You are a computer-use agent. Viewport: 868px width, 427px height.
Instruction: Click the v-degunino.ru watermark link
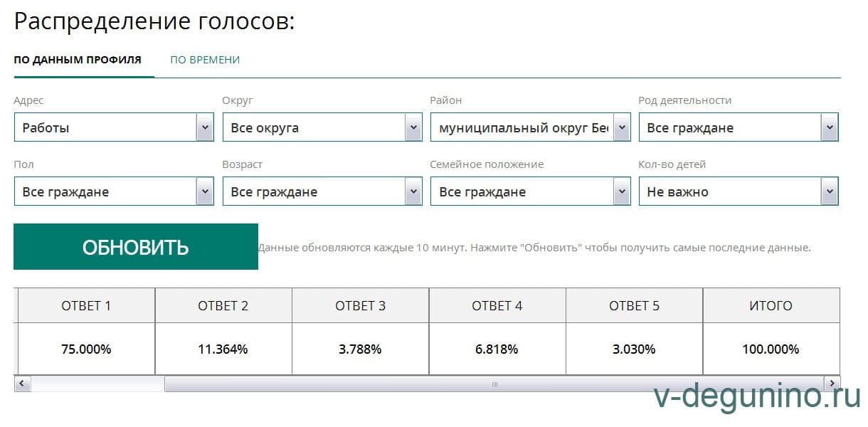coord(756,400)
